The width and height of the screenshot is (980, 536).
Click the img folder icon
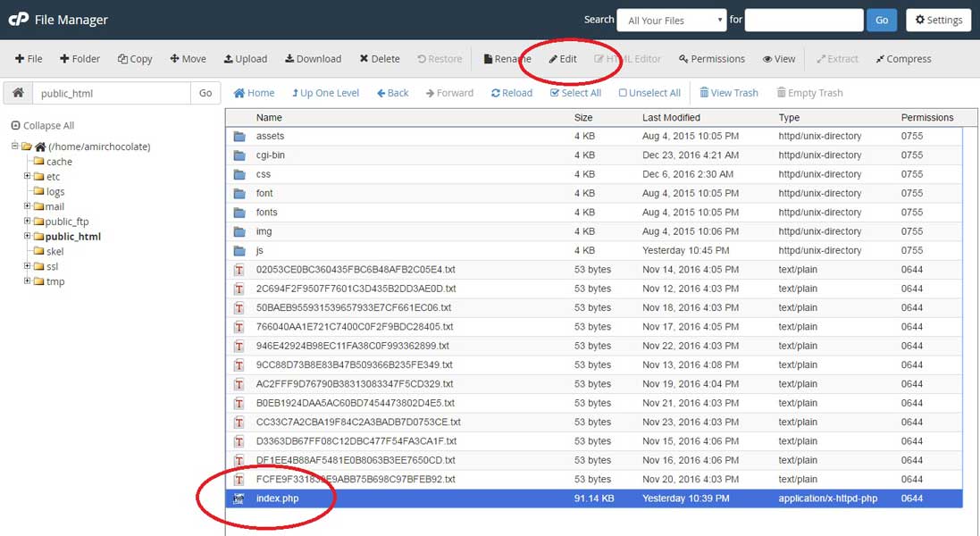[x=239, y=231]
